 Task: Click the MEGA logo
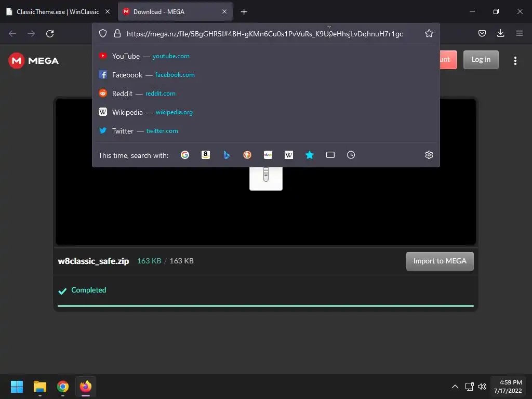pyautogui.click(x=34, y=61)
